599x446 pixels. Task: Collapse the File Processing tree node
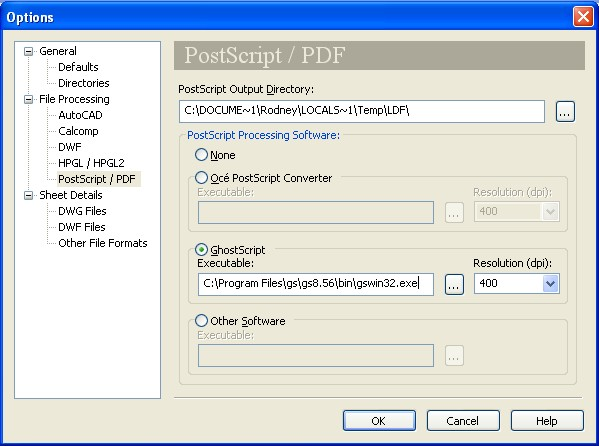tap(28, 99)
